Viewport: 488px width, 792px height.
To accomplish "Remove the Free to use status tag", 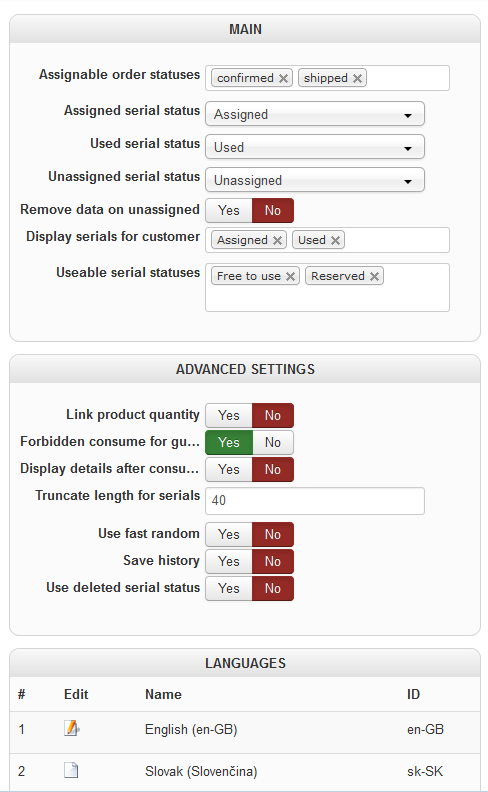I will point(290,276).
